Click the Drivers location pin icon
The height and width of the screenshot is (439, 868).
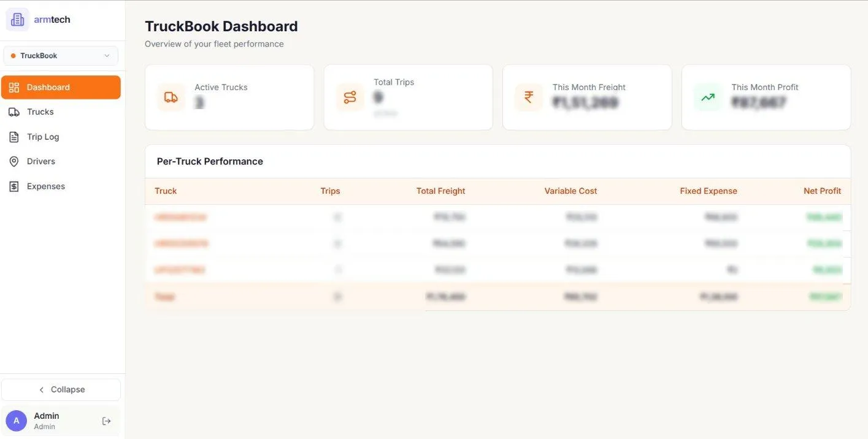click(14, 161)
